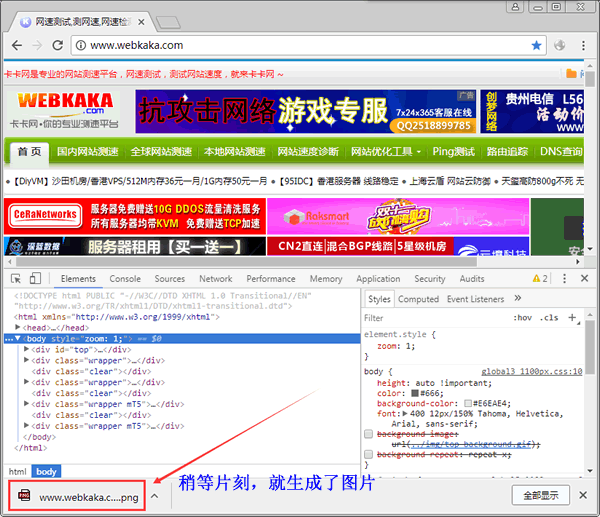Switch to the Elements tab
600x517 pixels.
pos(78,279)
